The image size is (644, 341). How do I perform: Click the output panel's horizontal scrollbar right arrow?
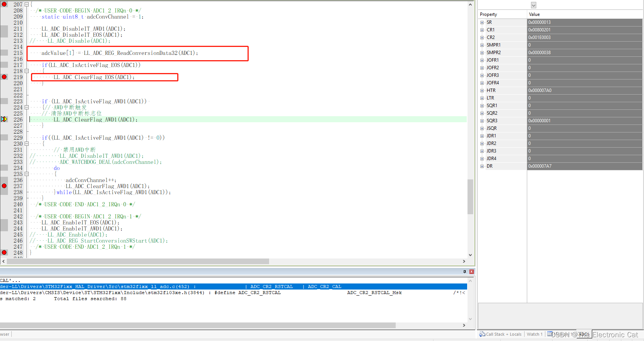pos(464,325)
